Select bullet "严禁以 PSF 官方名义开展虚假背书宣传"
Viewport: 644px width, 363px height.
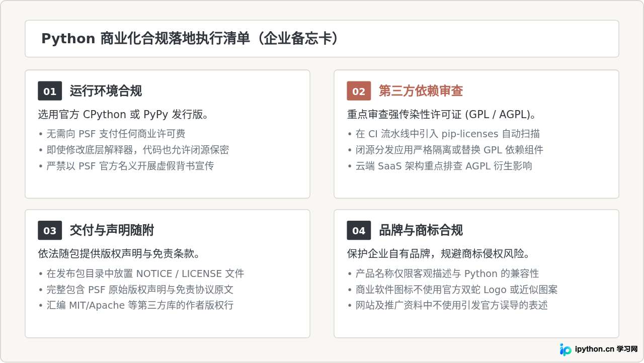126,166
